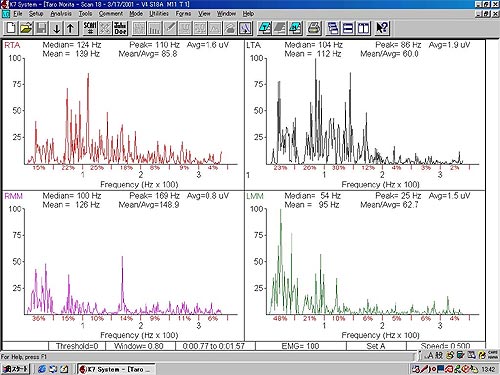Tile windows horizontally via toolbar icon
This screenshot has width=500, height=375.
tap(348, 28)
